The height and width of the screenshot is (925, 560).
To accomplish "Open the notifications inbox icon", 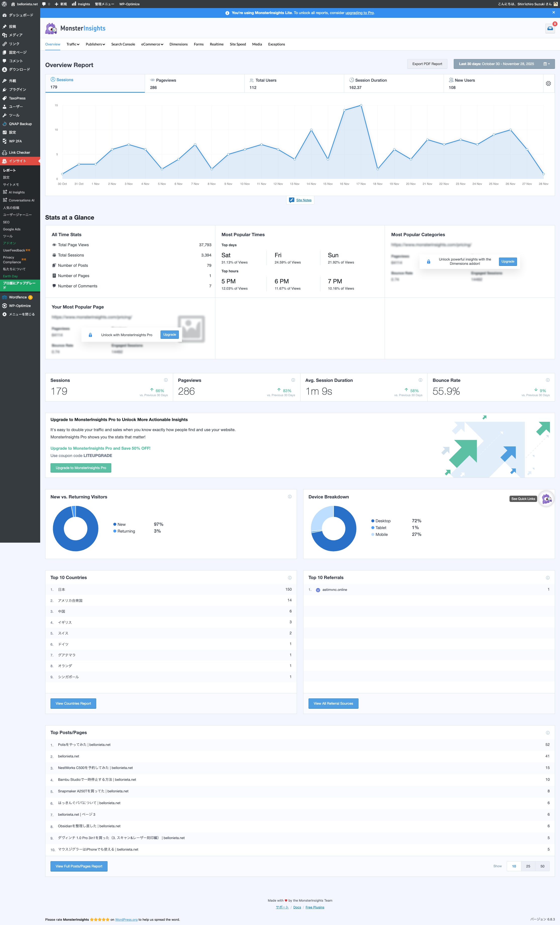I will click(x=550, y=29).
